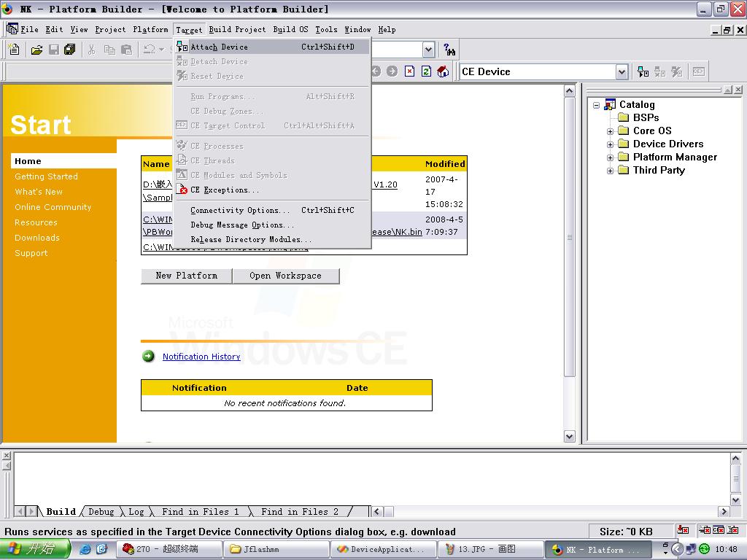This screenshot has width=747, height=560.
Task: Choose Attach Device from Target menu
Action: pyautogui.click(x=272, y=47)
